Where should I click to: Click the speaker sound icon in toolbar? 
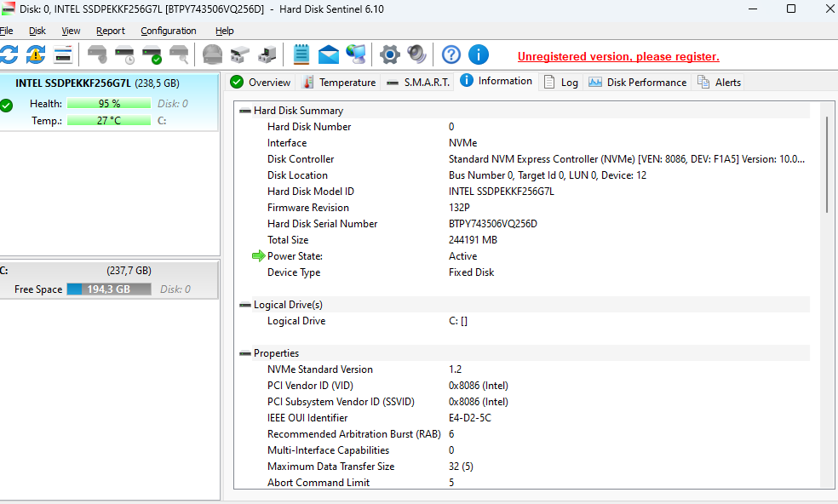point(416,55)
